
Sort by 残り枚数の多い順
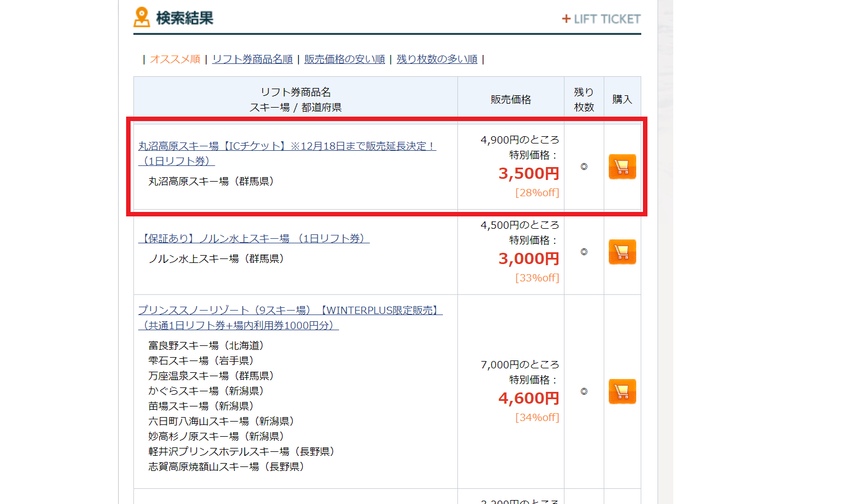coord(437,59)
